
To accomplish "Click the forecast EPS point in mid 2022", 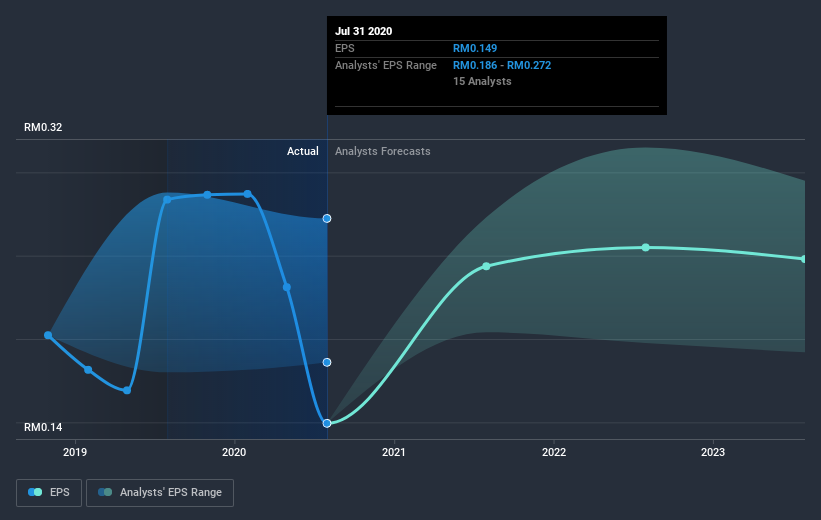I will [x=646, y=247].
